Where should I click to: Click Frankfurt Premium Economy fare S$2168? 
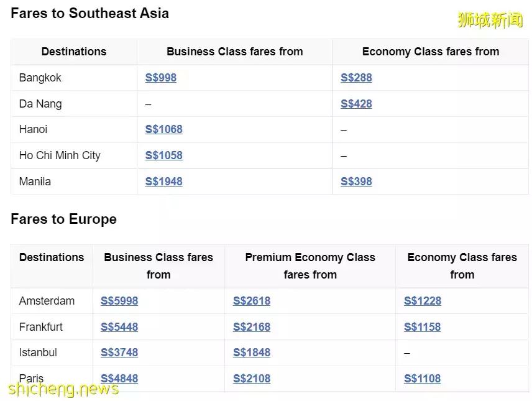click(252, 327)
